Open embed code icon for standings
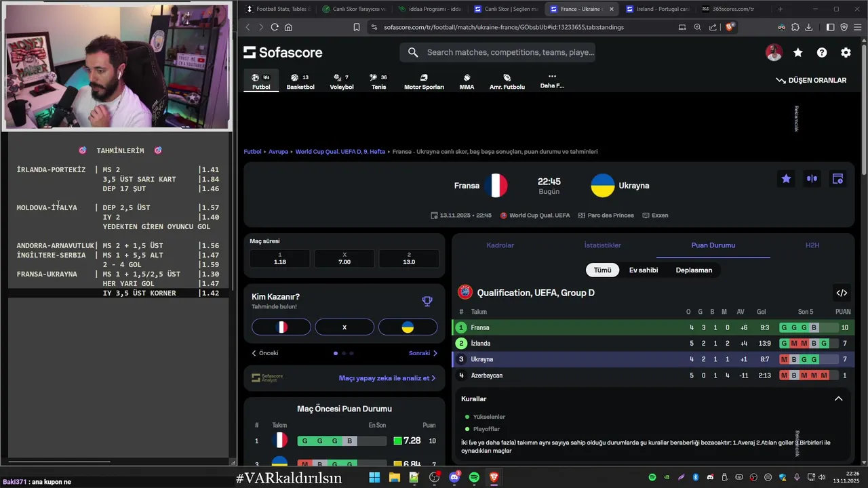Screen dimensions: 868x488 click(x=842, y=293)
